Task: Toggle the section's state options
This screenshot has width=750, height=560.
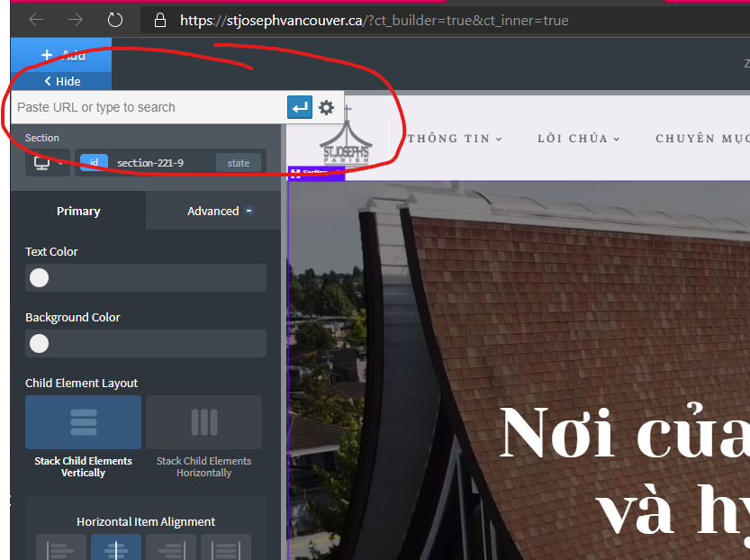Action: 239,162
